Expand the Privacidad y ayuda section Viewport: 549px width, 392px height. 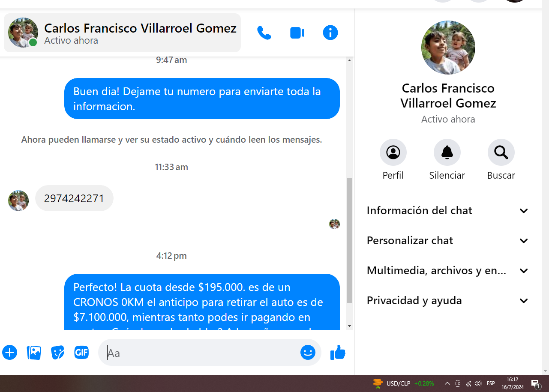click(448, 300)
